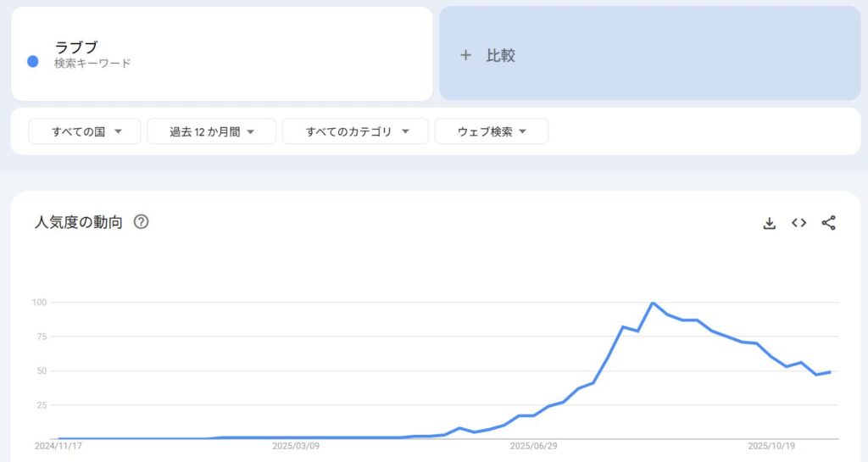Select the 2025/10/19 axis date label
Viewport: 868px width, 462px height.
[771, 446]
